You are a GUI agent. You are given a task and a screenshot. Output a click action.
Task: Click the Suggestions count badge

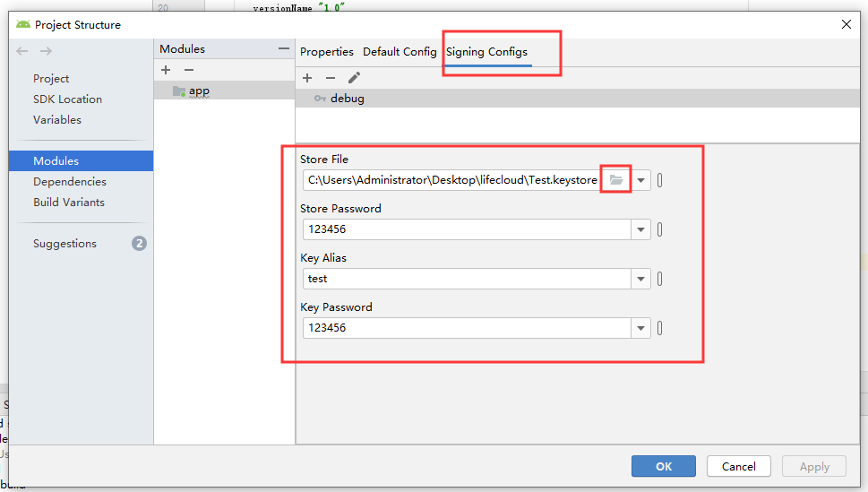pos(139,243)
